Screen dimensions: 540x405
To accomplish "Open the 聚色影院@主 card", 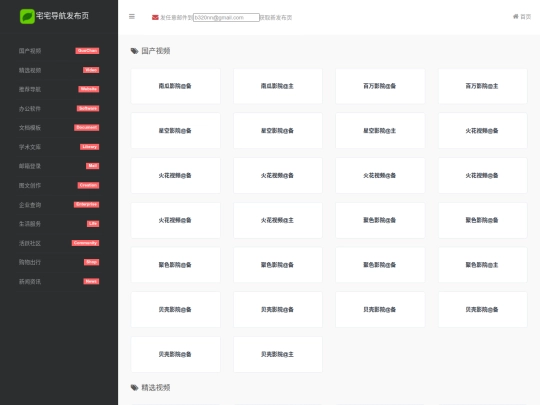I will click(x=482, y=265).
